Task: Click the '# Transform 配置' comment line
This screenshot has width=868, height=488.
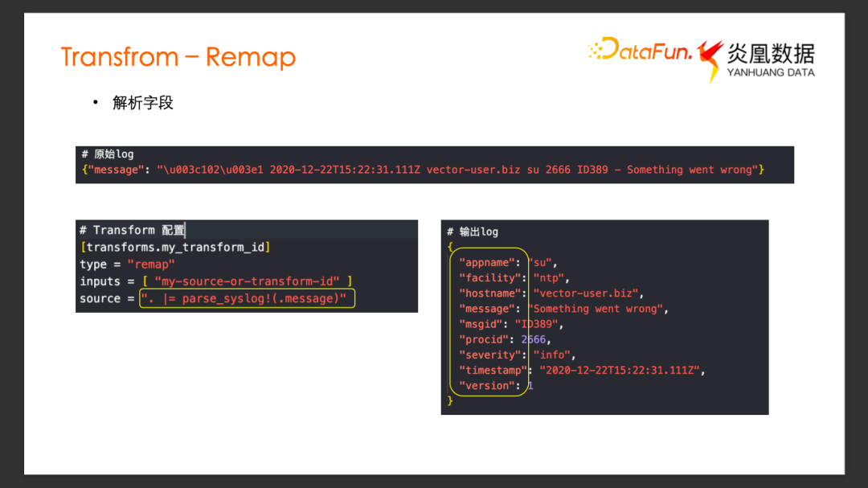Action: [x=133, y=230]
